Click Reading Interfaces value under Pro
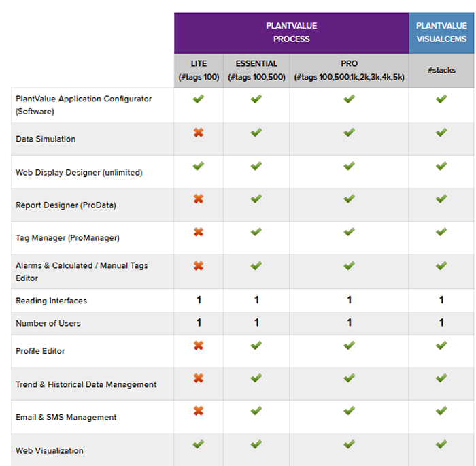Image resolution: width=476 pixels, height=466 pixels. click(x=349, y=300)
